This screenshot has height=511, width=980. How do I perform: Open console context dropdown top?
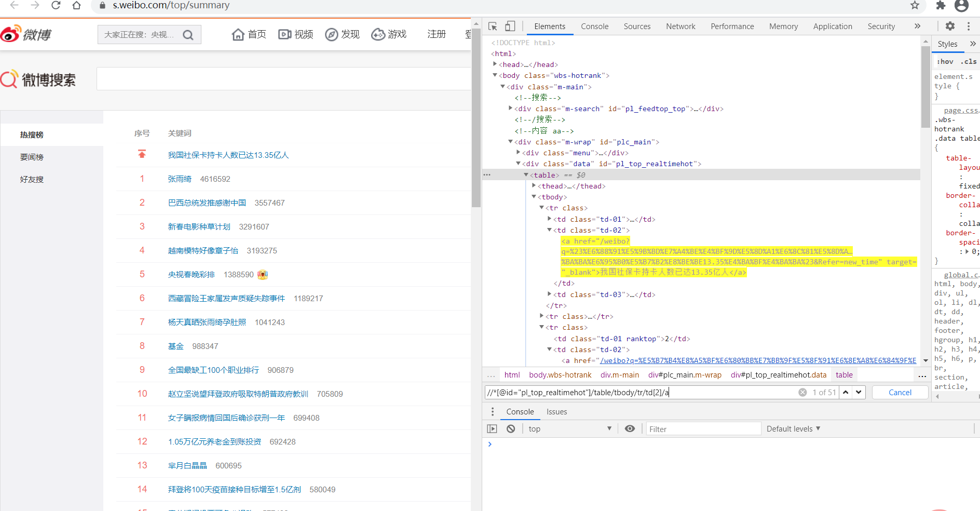[x=570, y=429]
